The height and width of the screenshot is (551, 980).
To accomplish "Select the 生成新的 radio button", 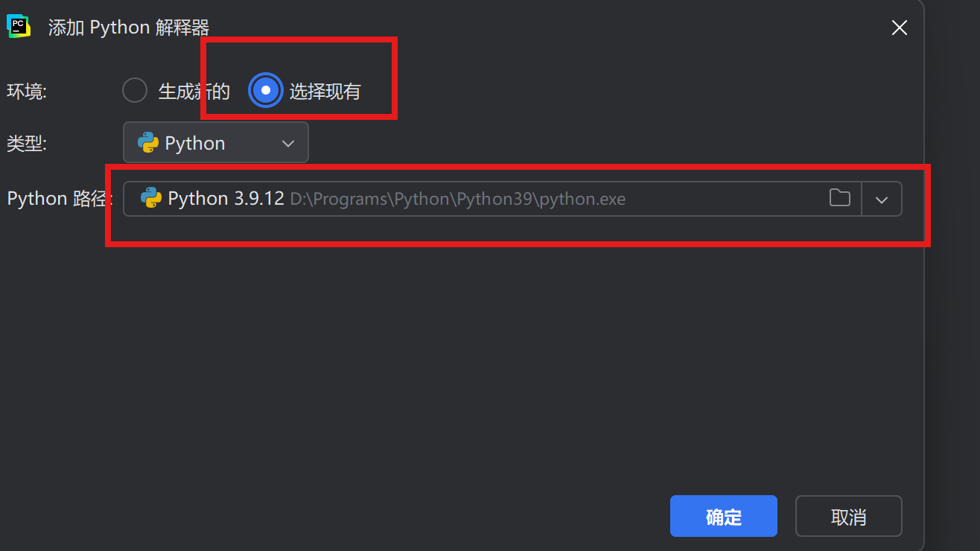I will click(x=135, y=91).
